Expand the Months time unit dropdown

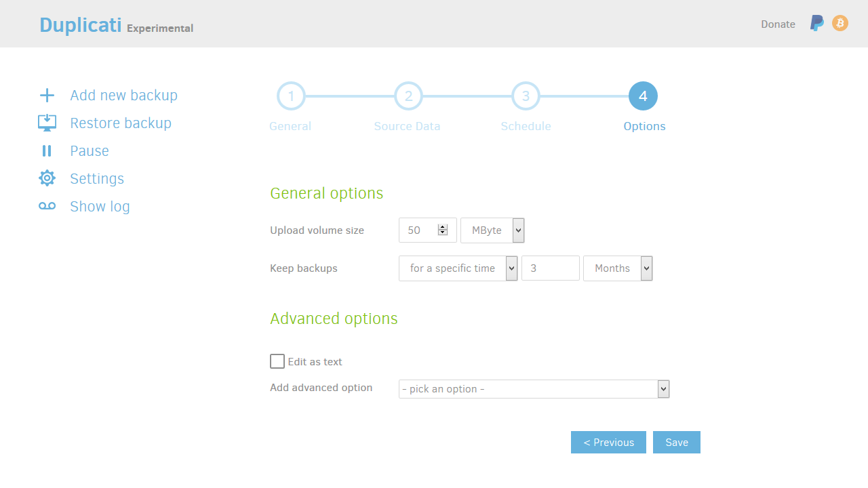coord(617,268)
